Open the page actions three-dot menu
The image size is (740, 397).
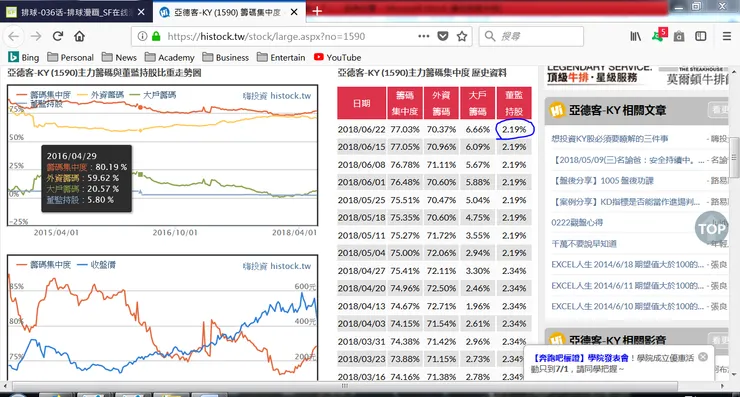point(423,36)
